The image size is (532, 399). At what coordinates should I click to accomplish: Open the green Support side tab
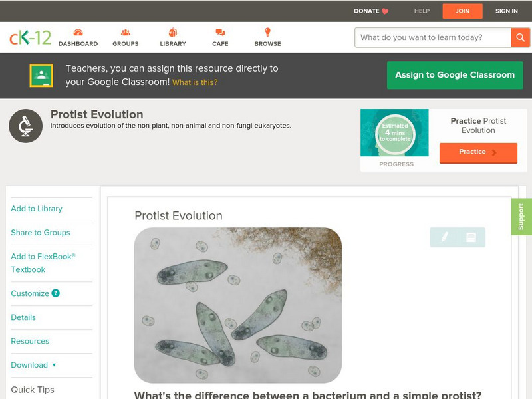click(521, 217)
